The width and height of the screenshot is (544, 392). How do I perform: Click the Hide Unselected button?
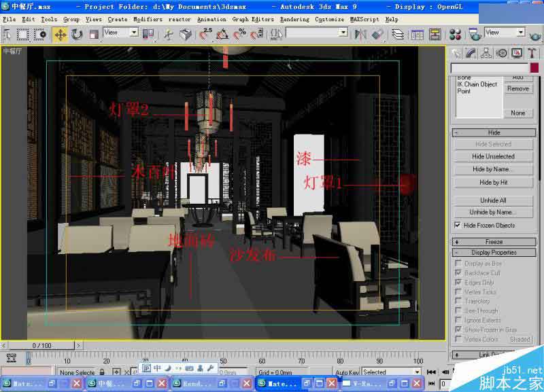point(494,156)
